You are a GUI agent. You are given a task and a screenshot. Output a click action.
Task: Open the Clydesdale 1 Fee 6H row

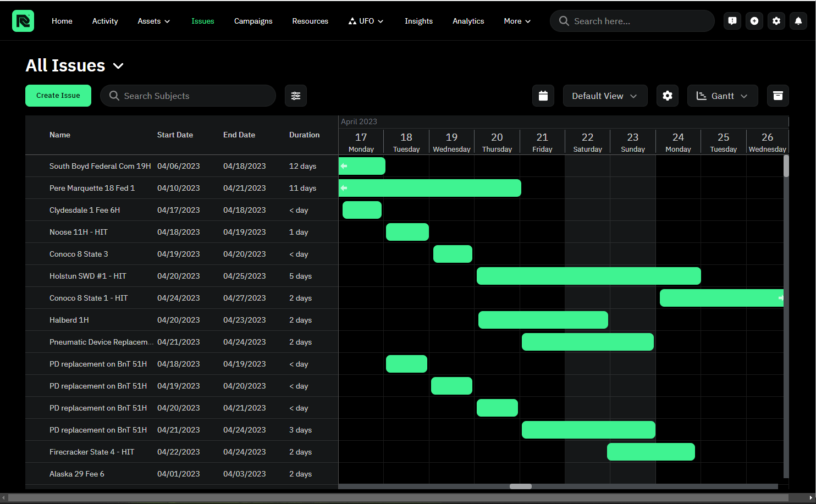pos(181,210)
